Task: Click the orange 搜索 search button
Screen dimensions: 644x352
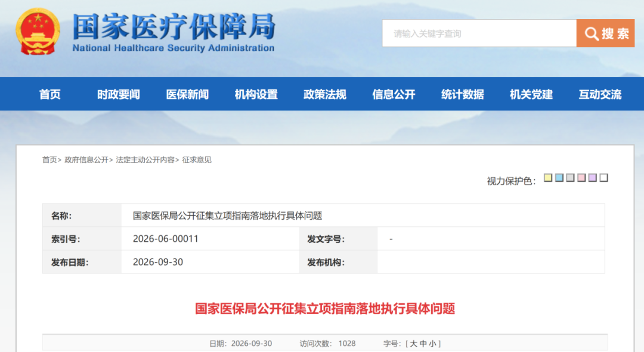Action: (x=605, y=33)
